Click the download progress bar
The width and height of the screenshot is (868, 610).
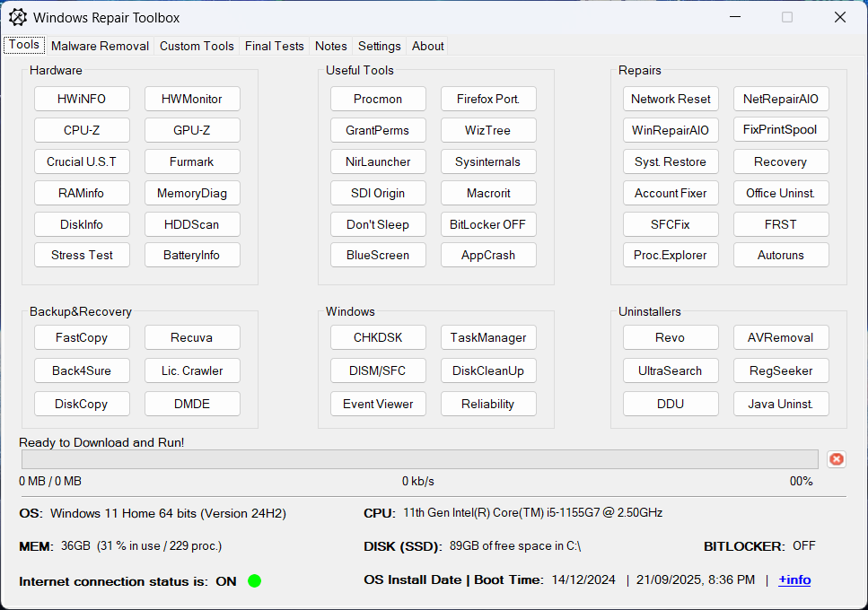pos(419,459)
